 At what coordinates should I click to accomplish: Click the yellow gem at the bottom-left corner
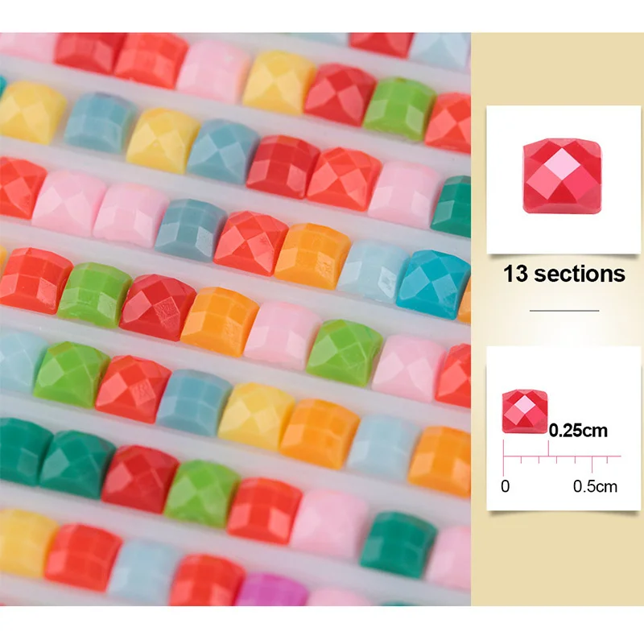click(x=27, y=542)
